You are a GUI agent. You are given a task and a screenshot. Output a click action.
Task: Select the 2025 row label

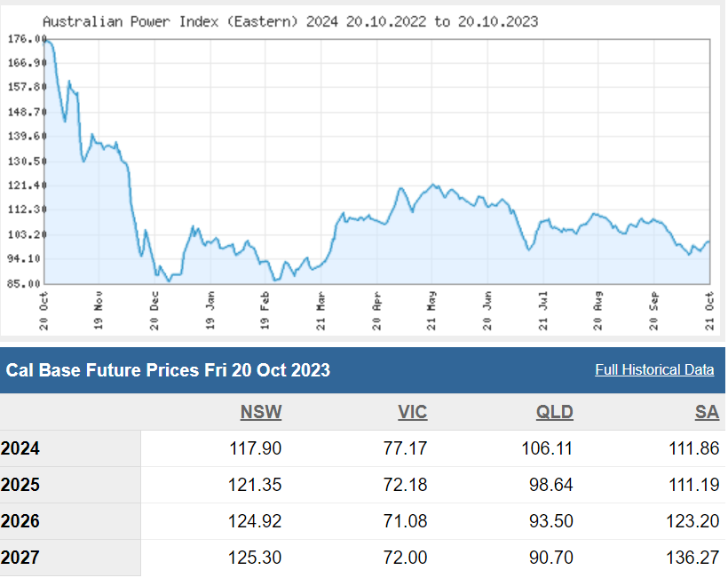[21, 485]
